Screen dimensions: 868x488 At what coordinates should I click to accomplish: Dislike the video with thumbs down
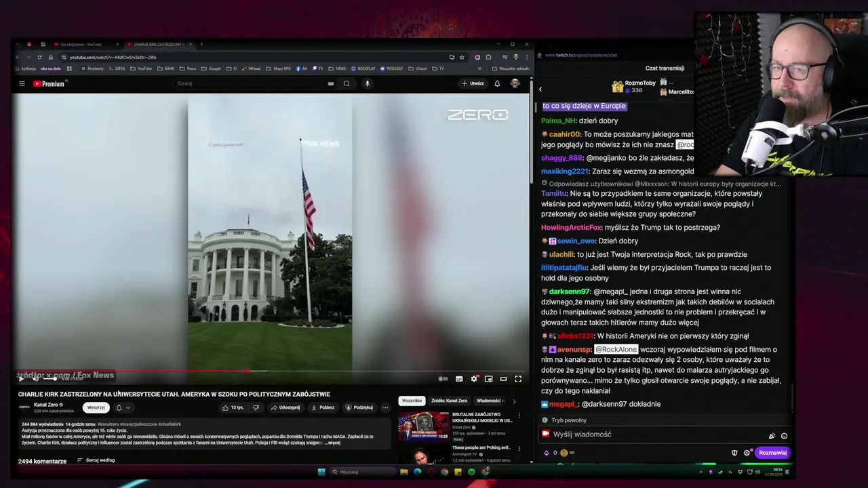point(256,407)
